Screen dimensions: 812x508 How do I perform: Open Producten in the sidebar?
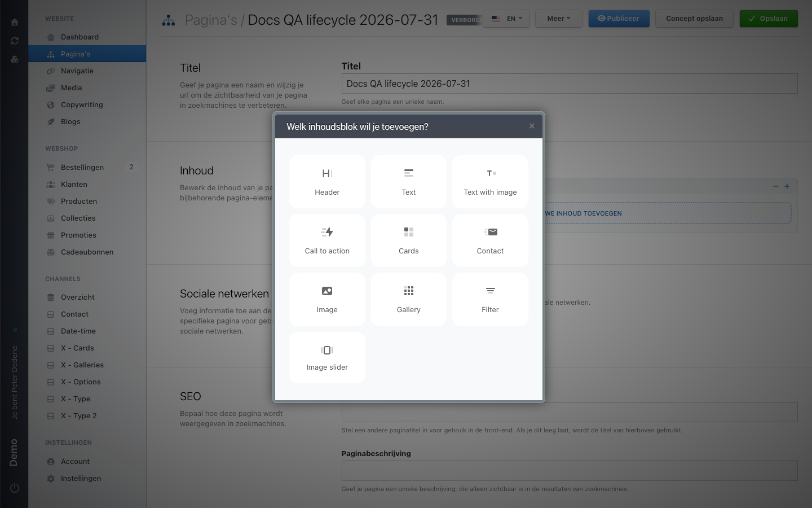87,201
